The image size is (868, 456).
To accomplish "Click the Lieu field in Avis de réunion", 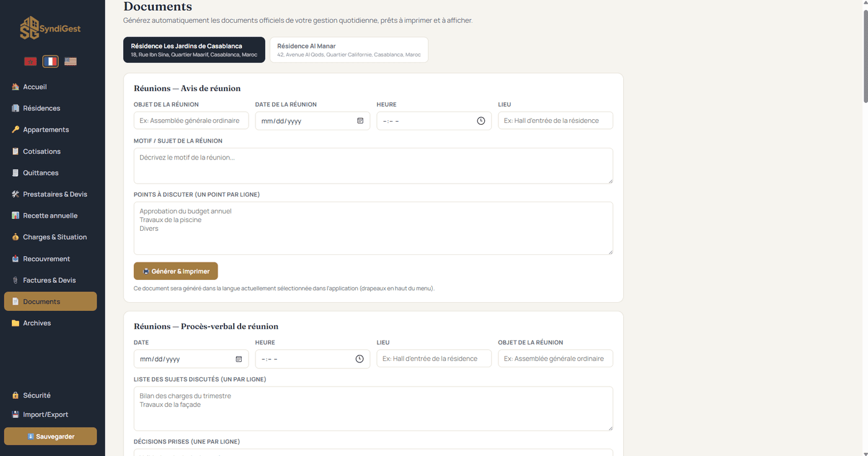I will pyautogui.click(x=556, y=120).
